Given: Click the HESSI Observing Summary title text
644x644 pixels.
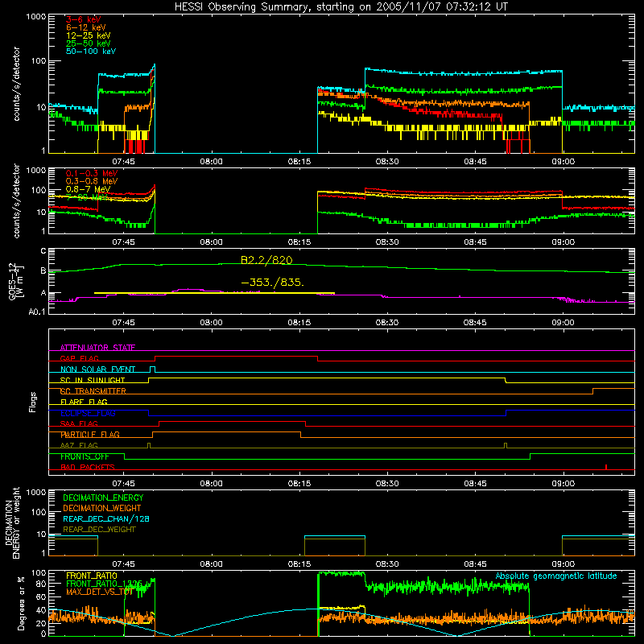Looking at the screenshot, I should pos(341,7).
